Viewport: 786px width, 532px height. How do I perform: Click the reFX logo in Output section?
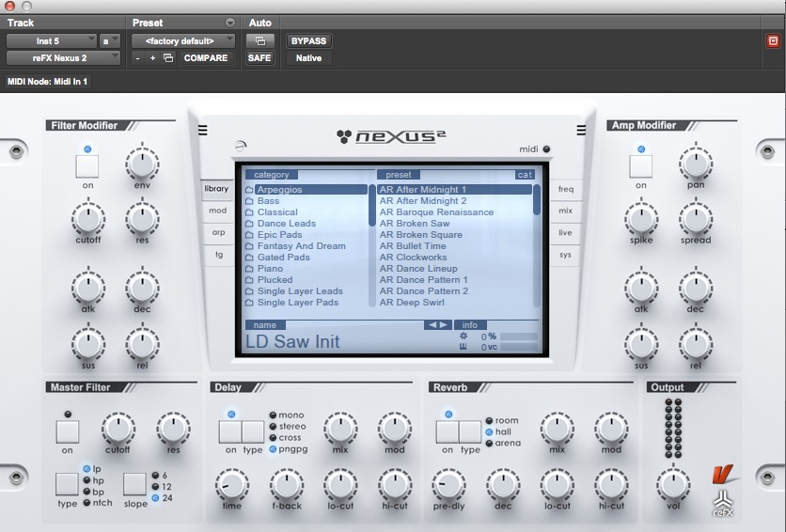[723, 504]
